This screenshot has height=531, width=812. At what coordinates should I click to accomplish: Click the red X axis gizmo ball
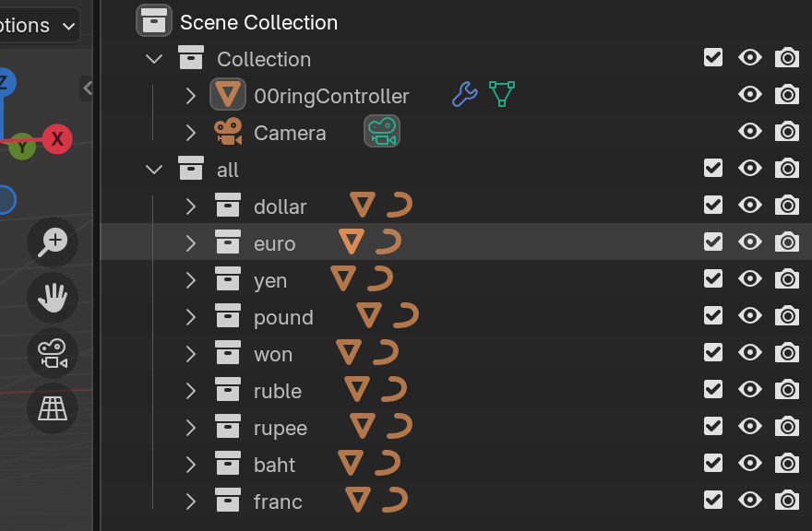(x=57, y=138)
